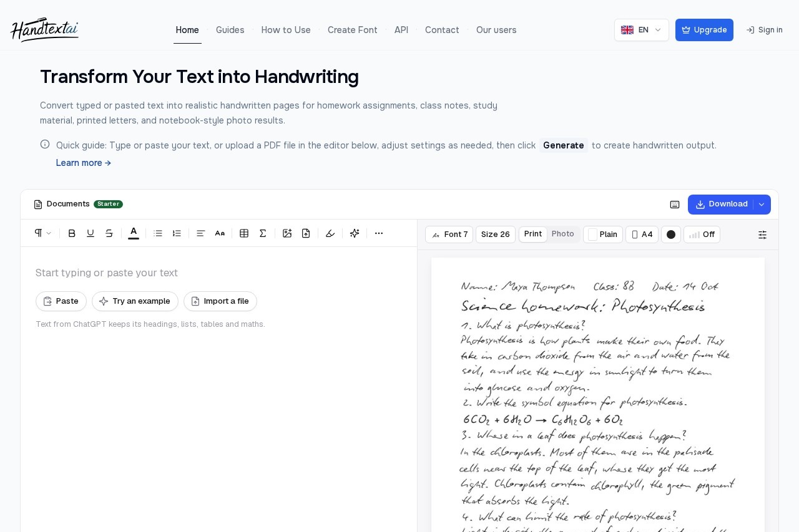The height and width of the screenshot is (532, 799).
Task: Switch output mode to Print
Action: [533, 234]
